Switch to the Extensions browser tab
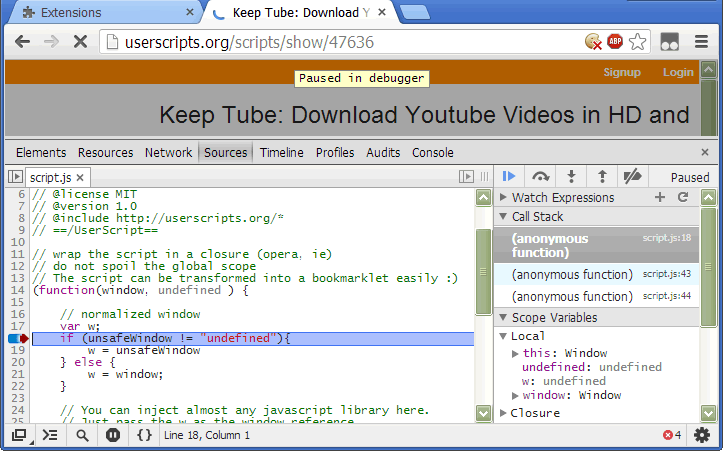This screenshot has height=451, width=723. (x=104, y=12)
